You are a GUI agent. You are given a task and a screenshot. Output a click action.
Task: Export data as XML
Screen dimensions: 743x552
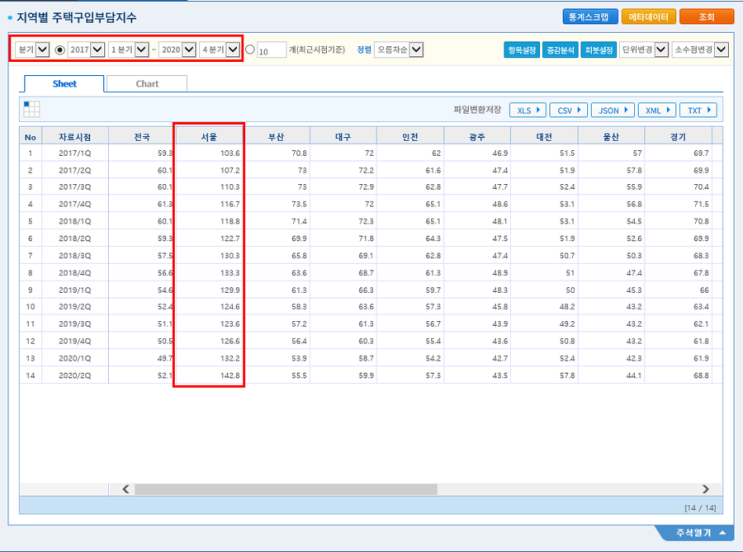pos(657,110)
